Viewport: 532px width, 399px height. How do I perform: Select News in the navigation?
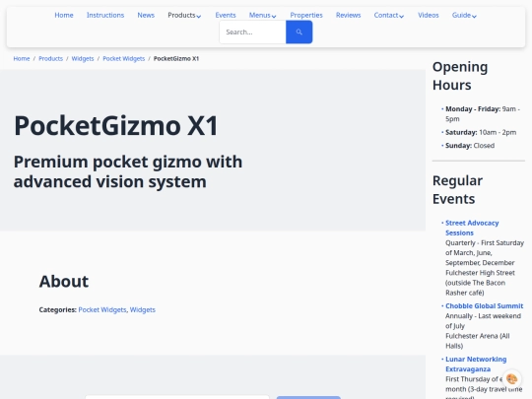click(x=146, y=15)
